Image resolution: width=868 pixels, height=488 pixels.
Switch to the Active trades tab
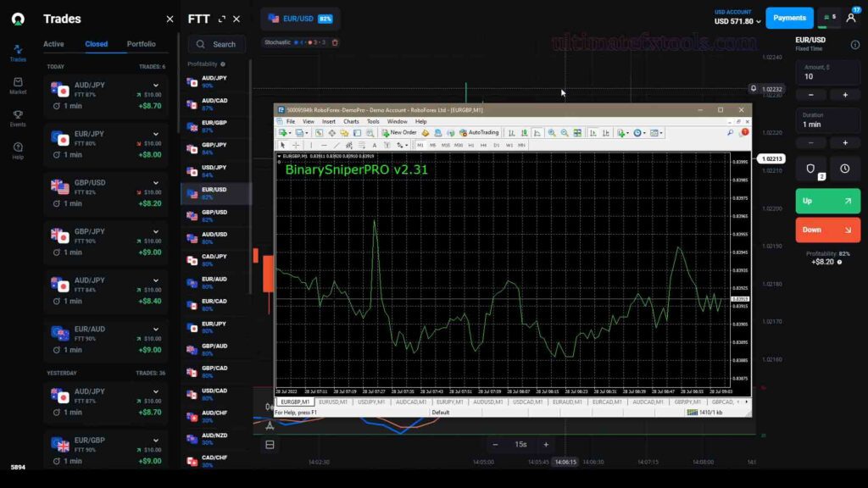(53, 44)
